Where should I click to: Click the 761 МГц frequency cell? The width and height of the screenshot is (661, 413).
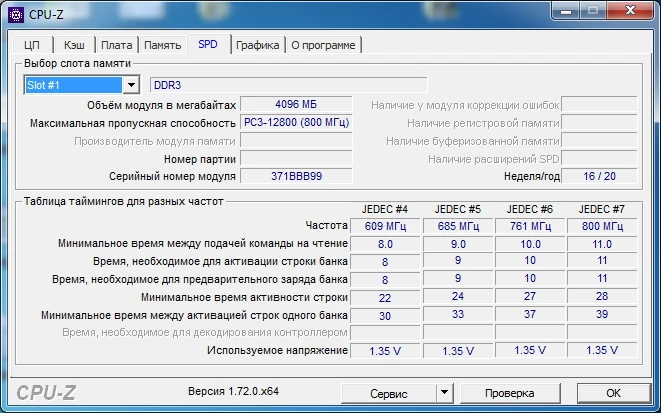[530, 226]
